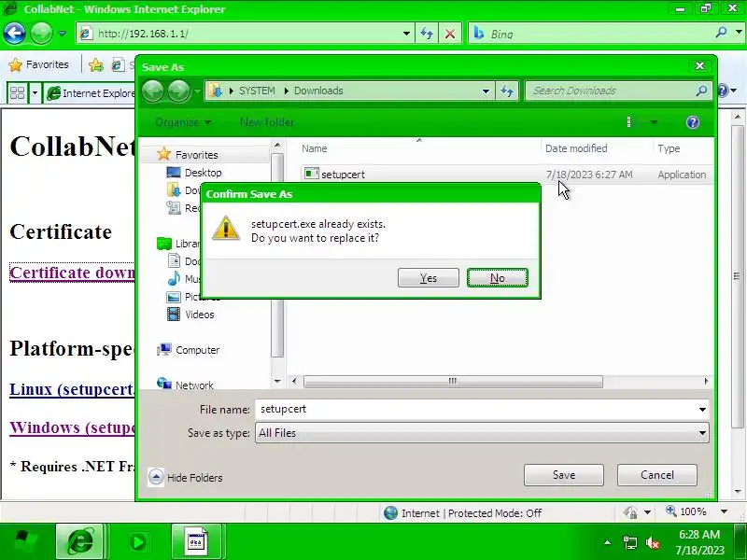Select Downloads in the breadcrumb path
Screen dimensions: 747x560
[318, 91]
